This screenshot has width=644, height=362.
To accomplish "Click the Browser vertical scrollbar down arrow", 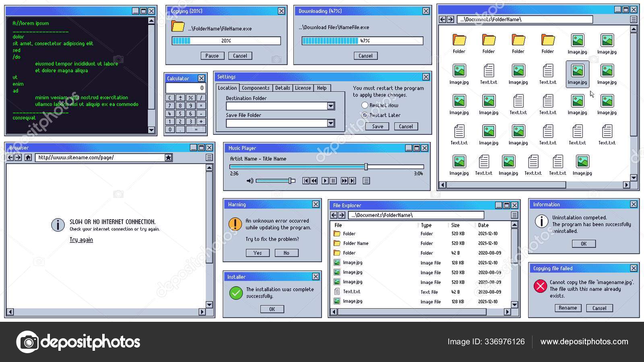I will coord(209,304).
